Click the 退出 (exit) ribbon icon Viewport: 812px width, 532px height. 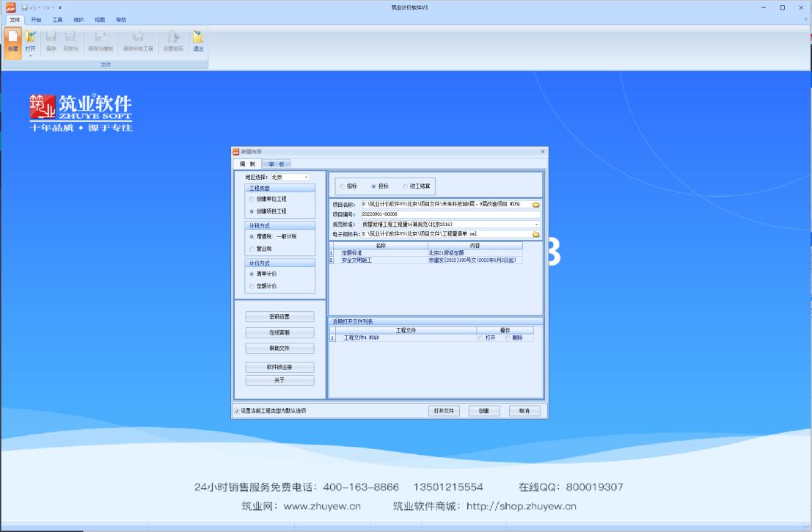click(198, 39)
